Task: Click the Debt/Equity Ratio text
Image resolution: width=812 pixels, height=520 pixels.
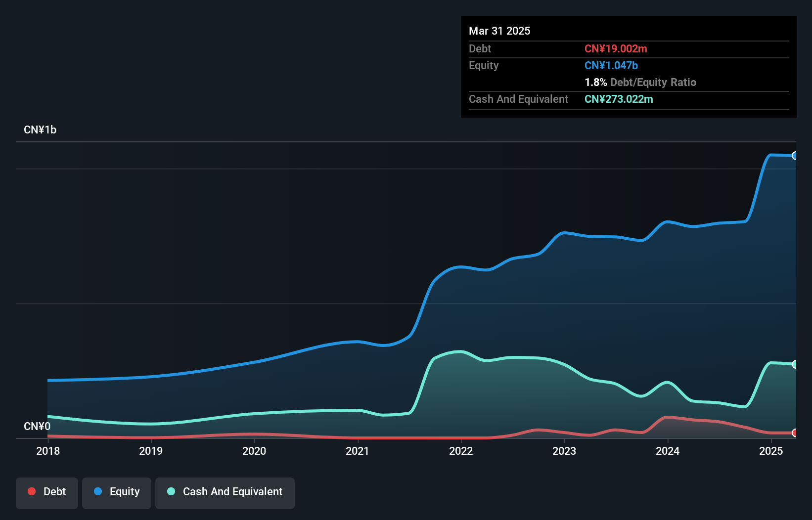Action: (x=653, y=82)
